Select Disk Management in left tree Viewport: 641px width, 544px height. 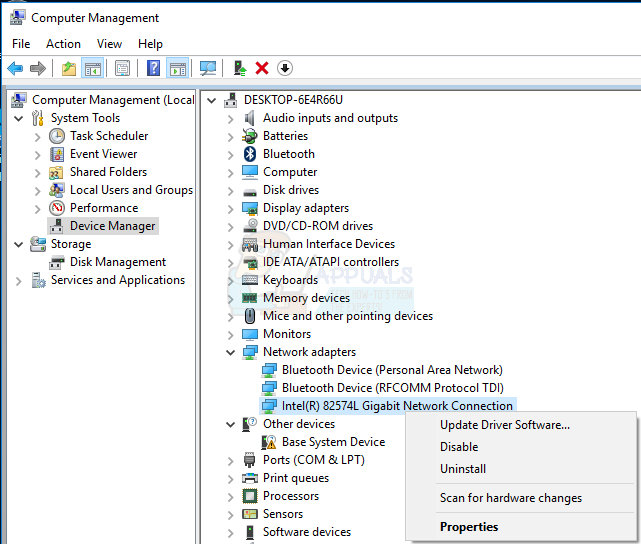point(117,262)
